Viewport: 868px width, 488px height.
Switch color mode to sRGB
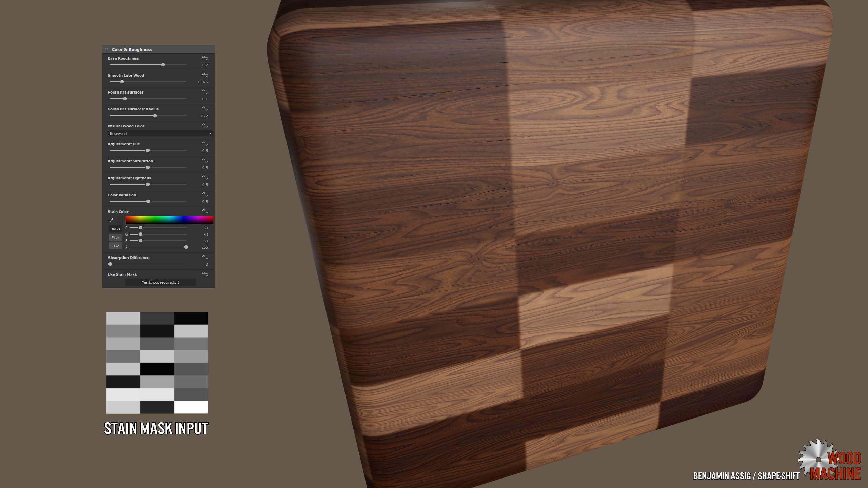(x=115, y=229)
